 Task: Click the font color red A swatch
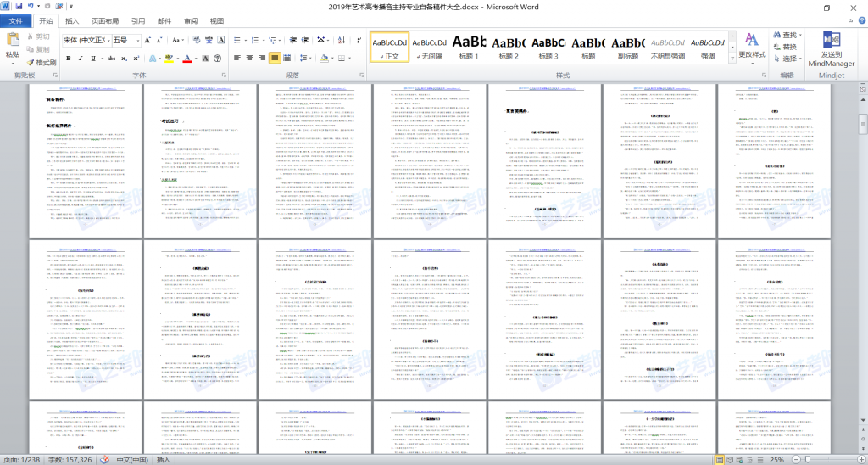(186, 59)
